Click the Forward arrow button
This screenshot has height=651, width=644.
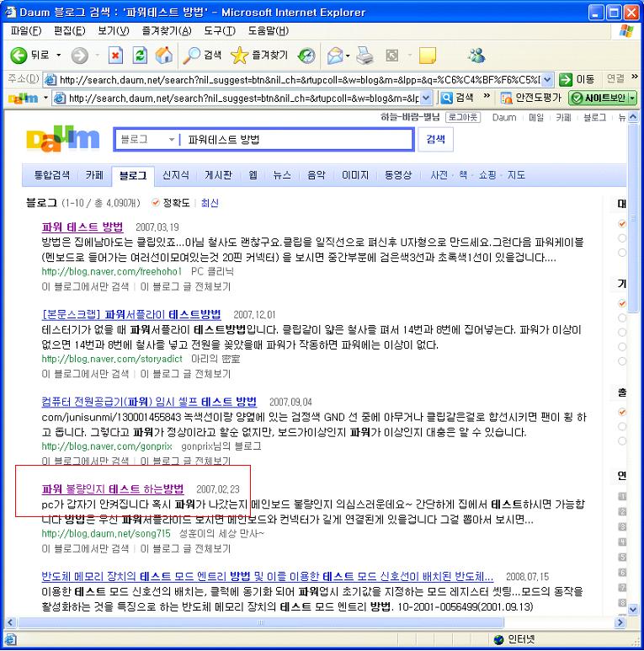tap(79, 56)
